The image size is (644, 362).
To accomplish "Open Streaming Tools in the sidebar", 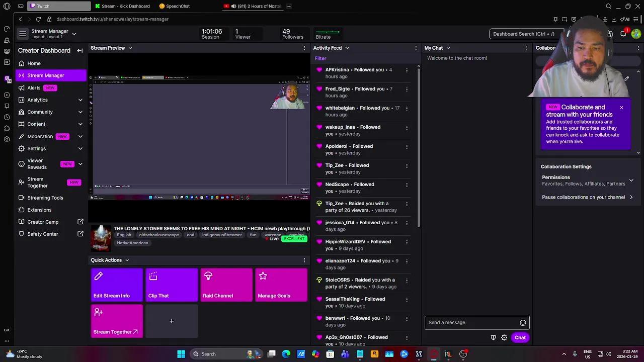I will [45, 198].
